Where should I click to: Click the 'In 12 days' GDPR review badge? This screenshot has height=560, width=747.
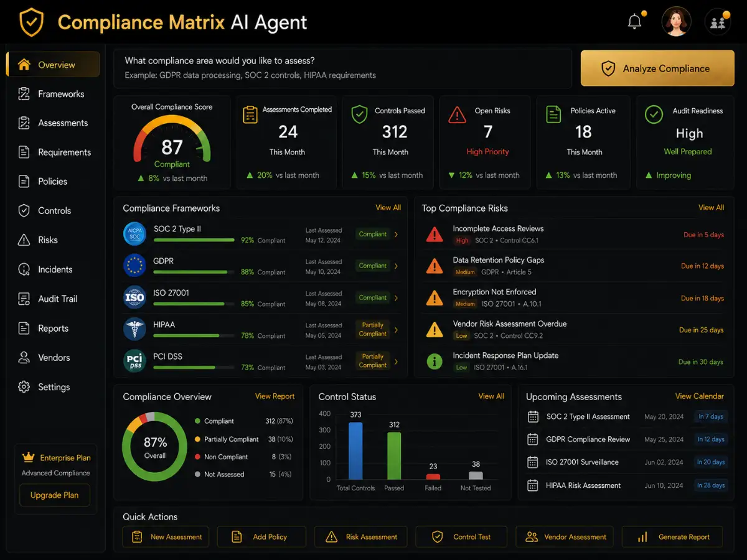pyautogui.click(x=711, y=439)
